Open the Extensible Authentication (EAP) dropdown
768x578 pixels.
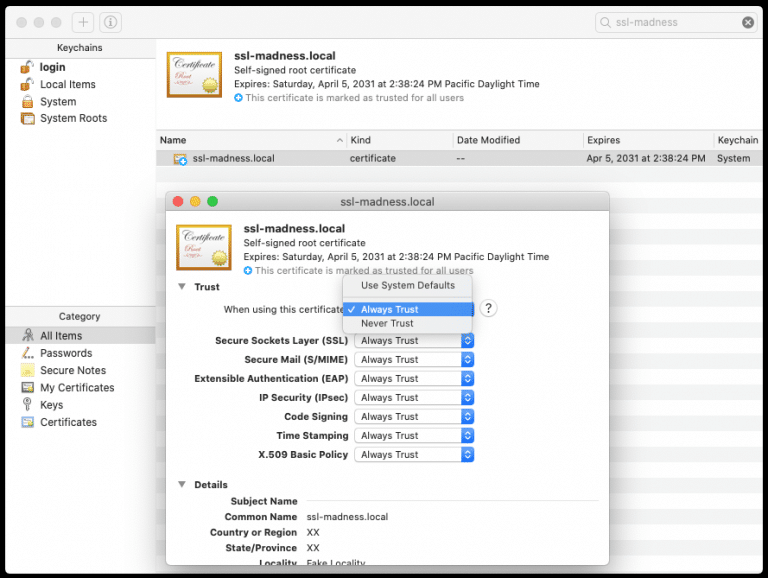click(x=414, y=379)
